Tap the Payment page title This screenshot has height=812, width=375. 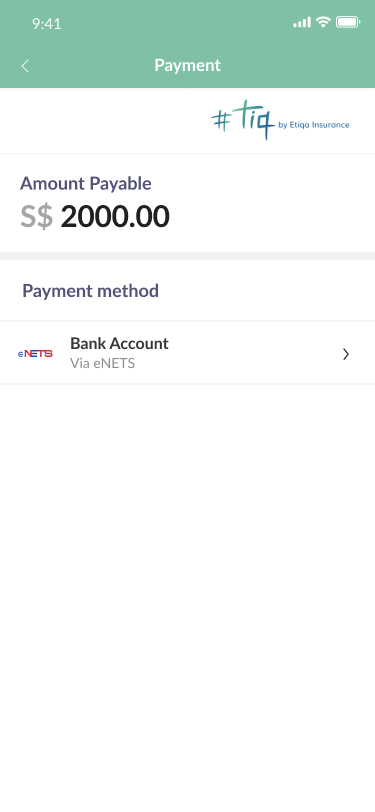188,65
